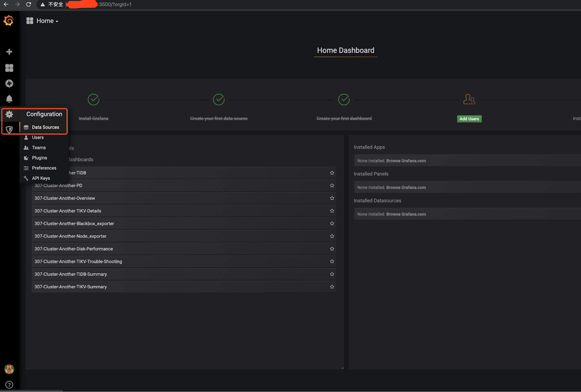Open the Alerting bell icon
This screenshot has height=392, width=581.
point(9,99)
